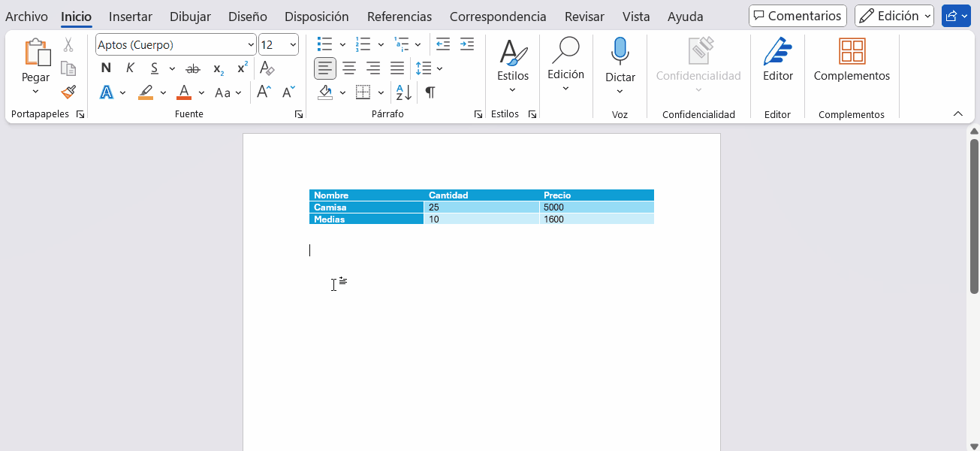Click the Dictar microphone icon
980x451 pixels.
point(620,52)
